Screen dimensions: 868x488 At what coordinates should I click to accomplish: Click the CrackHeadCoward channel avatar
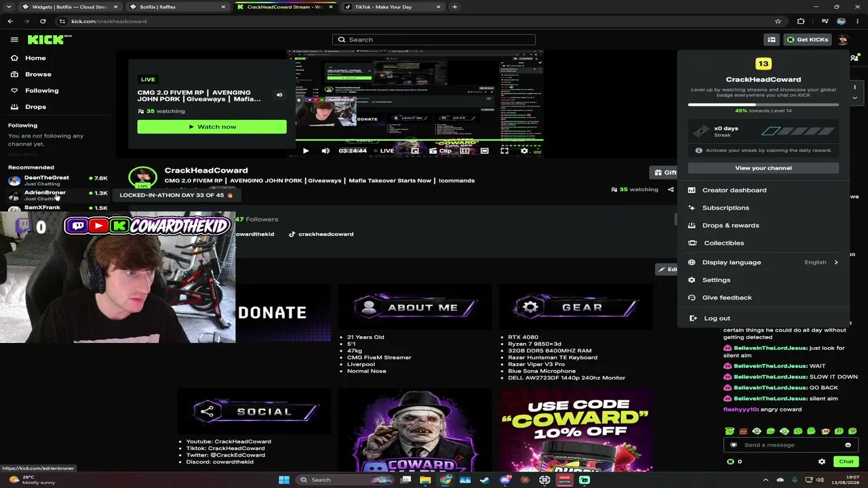pos(142,178)
